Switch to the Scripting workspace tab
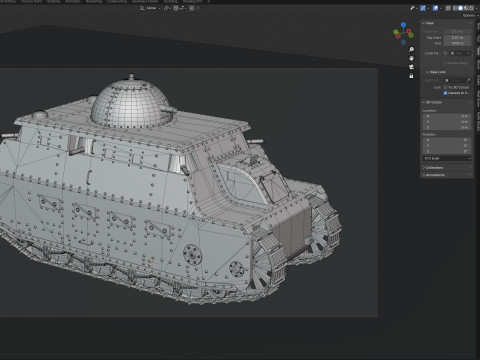480x360 pixels. 170,1
